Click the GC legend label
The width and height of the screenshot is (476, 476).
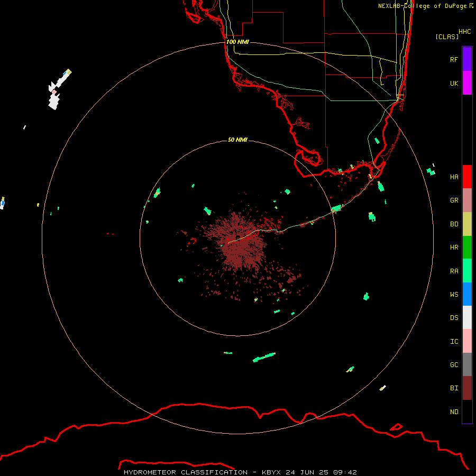pyautogui.click(x=454, y=365)
